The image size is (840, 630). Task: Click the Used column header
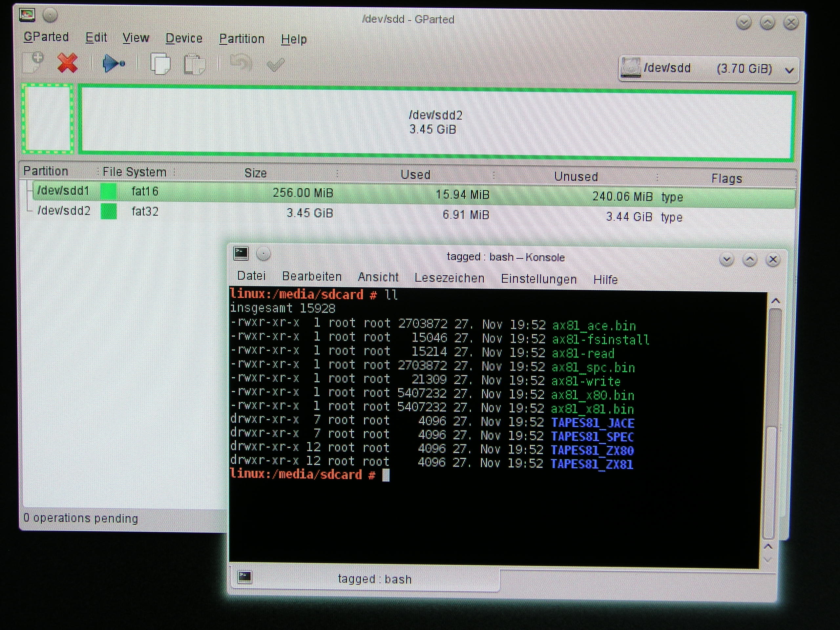(415, 175)
